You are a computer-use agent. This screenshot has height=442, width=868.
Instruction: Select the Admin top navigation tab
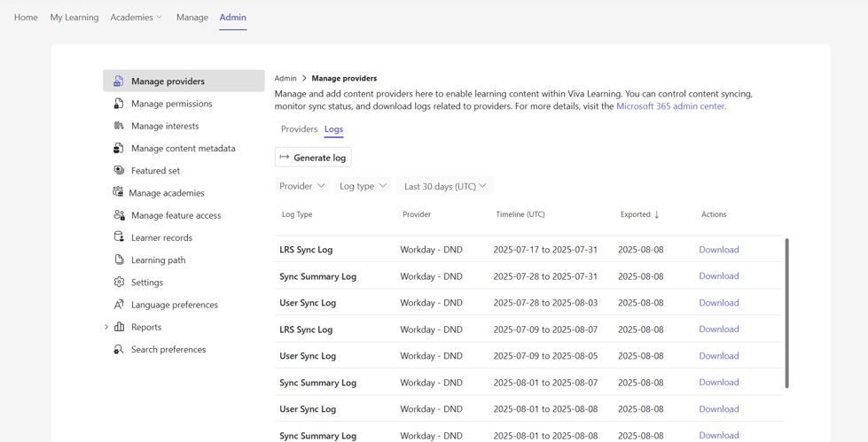(x=232, y=17)
